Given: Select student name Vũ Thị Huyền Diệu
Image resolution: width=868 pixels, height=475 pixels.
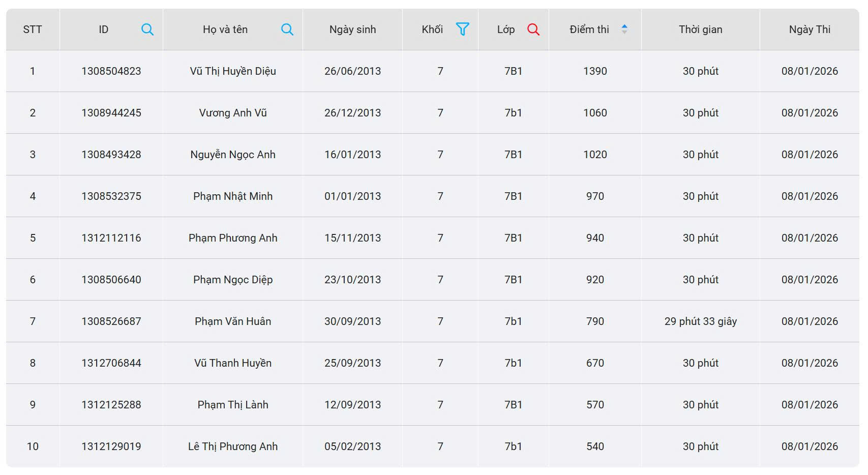Looking at the screenshot, I should point(233,71).
